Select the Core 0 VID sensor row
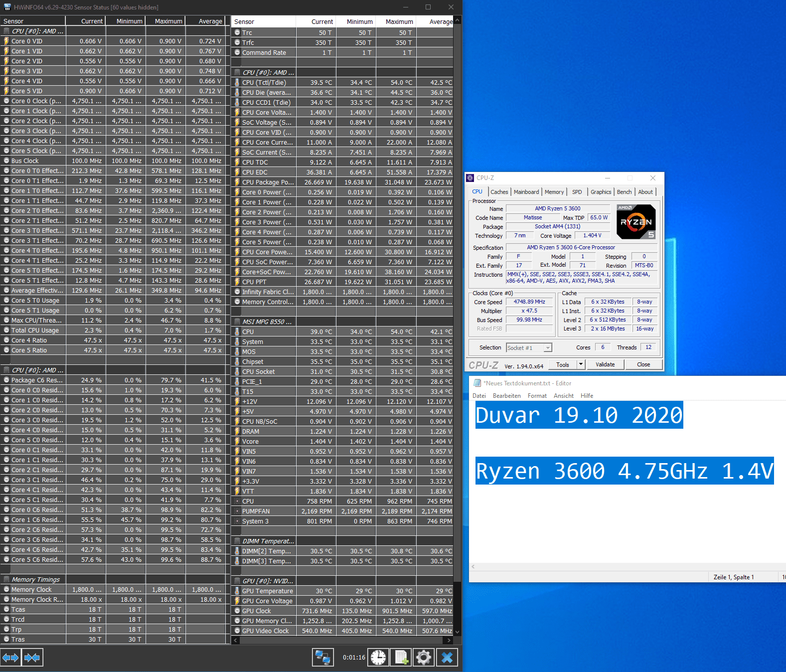The width and height of the screenshot is (786, 672). pyautogui.click(x=114, y=41)
